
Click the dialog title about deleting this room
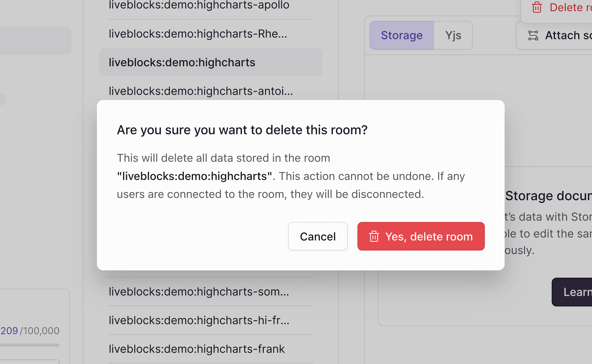point(242,130)
